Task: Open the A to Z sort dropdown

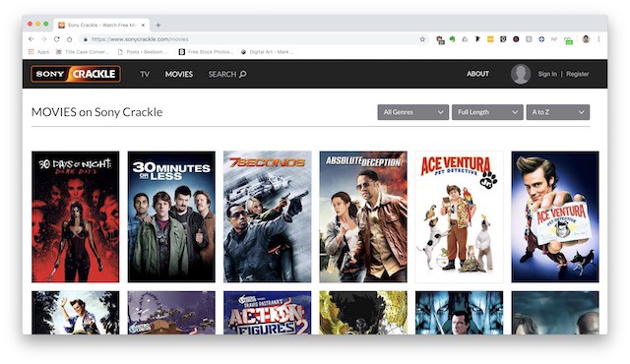Action: [x=558, y=112]
